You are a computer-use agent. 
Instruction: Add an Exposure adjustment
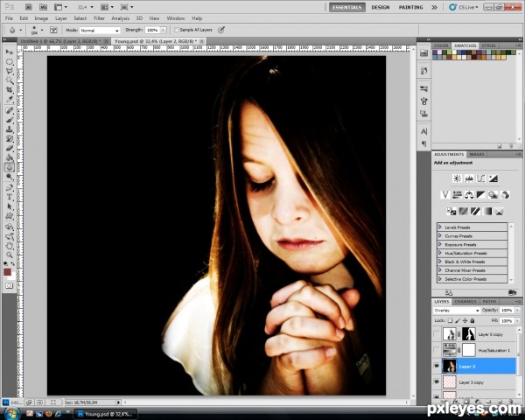point(493,178)
